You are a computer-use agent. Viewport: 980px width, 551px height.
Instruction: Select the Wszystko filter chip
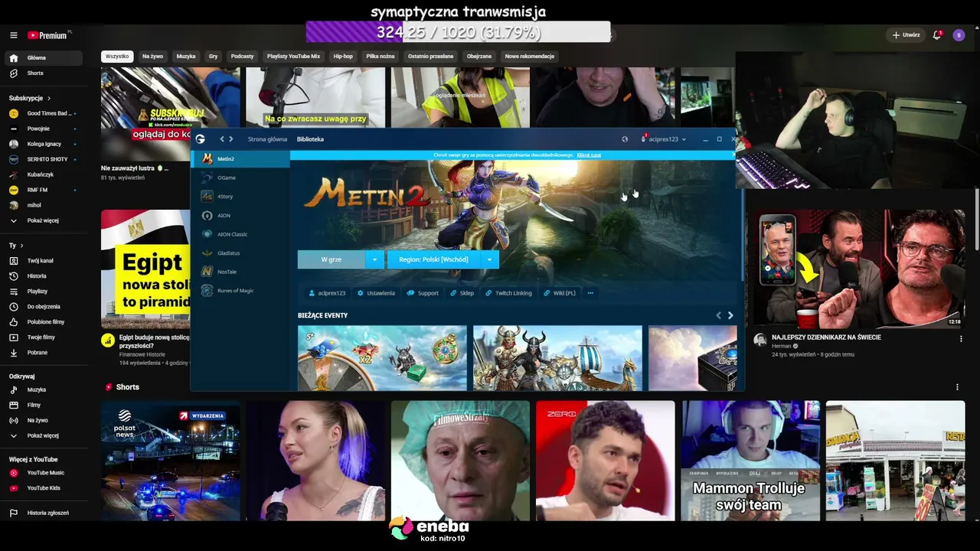pyautogui.click(x=117, y=57)
